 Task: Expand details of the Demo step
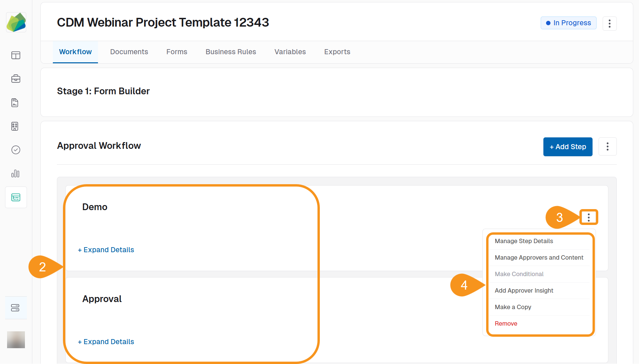pyautogui.click(x=106, y=250)
